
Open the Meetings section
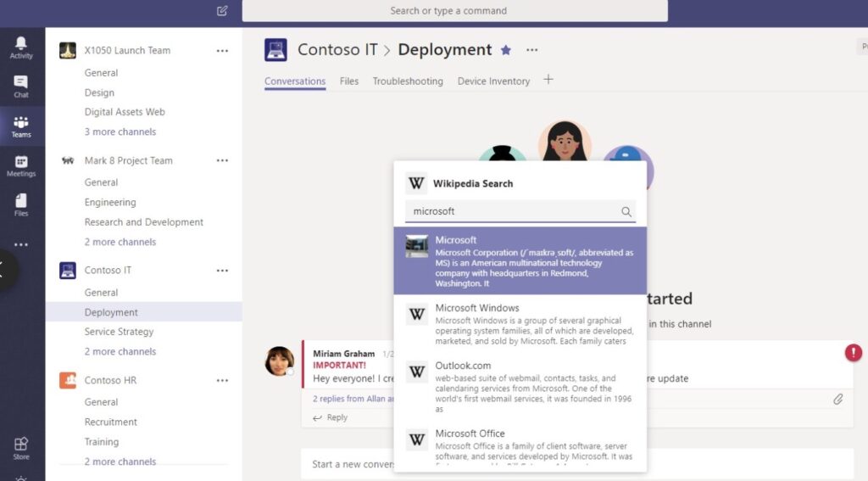click(21, 166)
